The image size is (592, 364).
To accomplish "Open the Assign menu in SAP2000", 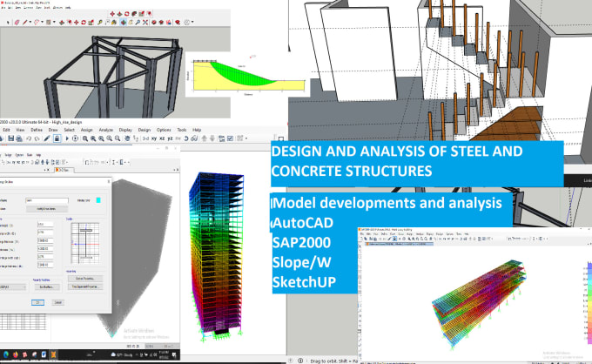I will [86, 130].
